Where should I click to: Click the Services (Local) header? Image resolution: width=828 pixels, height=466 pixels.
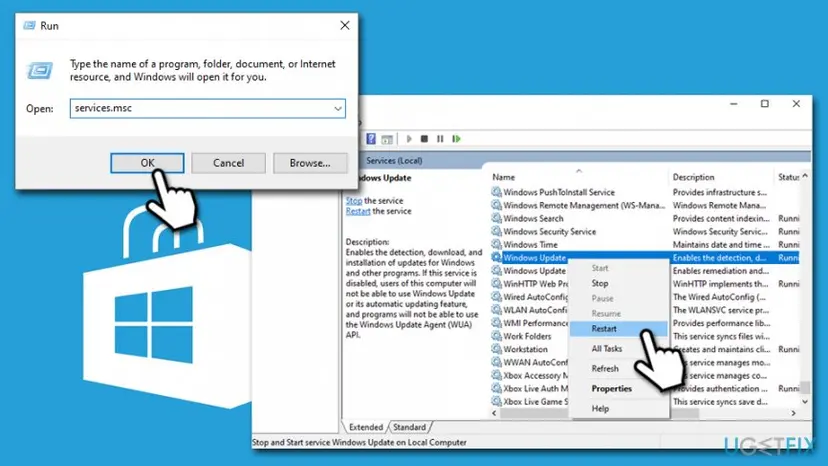tap(394, 161)
